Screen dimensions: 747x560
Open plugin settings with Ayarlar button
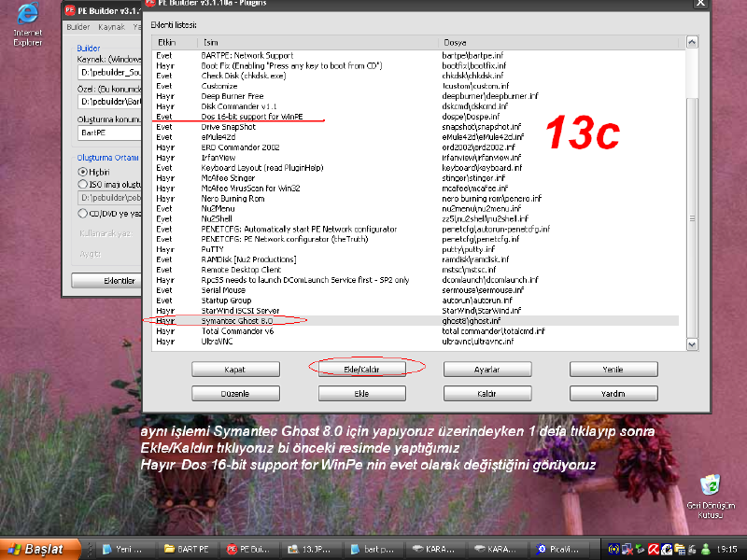coord(487,369)
